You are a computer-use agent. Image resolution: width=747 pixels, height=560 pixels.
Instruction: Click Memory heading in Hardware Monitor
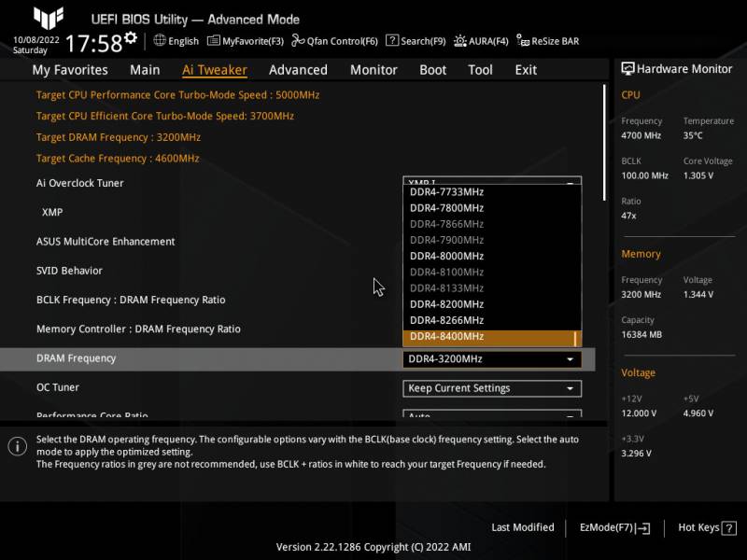tap(641, 254)
